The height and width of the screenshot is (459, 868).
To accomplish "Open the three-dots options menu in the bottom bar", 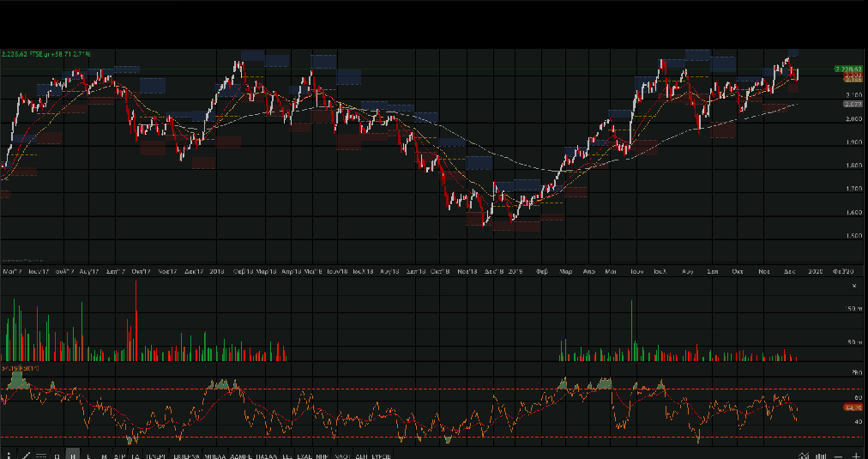I will click(9, 455).
